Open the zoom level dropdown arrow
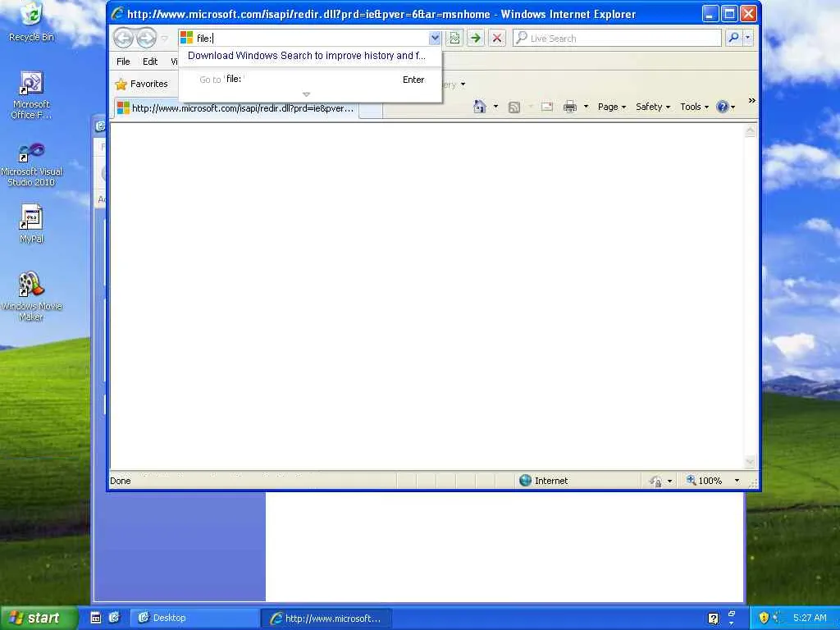Screen dimensions: 840x630 tap(737, 481)
